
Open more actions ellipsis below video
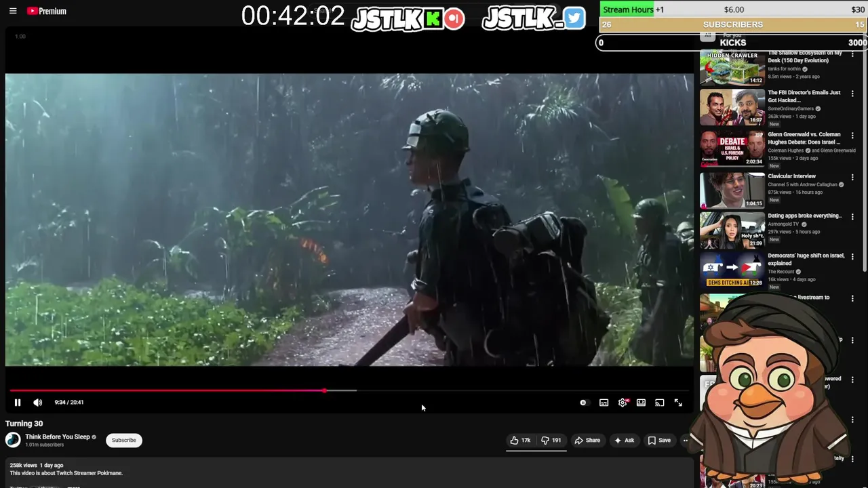coord(686,440)
